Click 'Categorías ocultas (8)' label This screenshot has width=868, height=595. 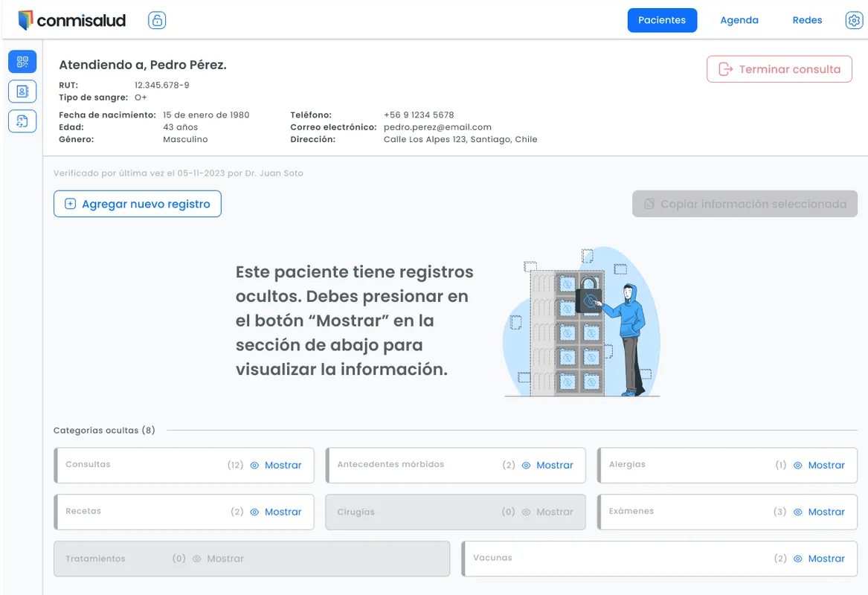click(x=104, y=430)
